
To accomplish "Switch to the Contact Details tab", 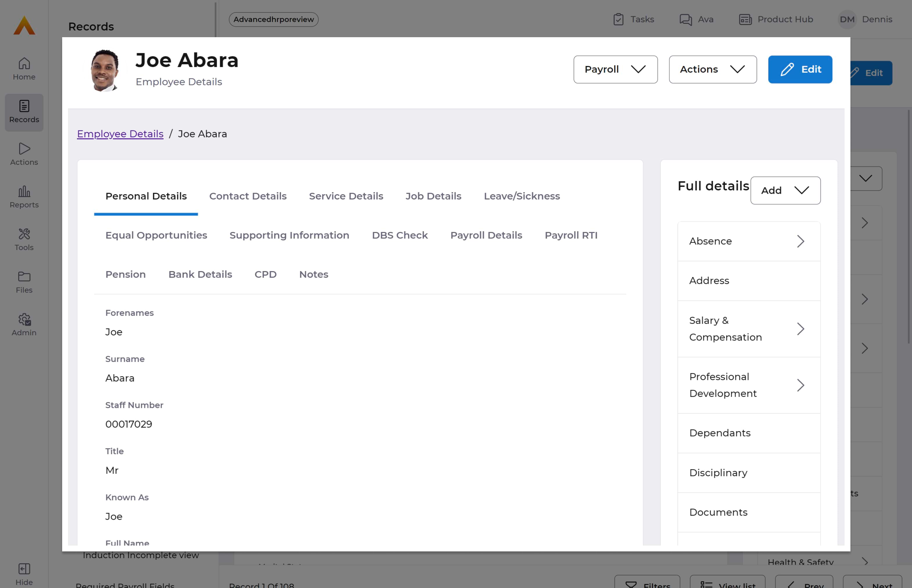I will pyautogui.click(x=248, y=196).
